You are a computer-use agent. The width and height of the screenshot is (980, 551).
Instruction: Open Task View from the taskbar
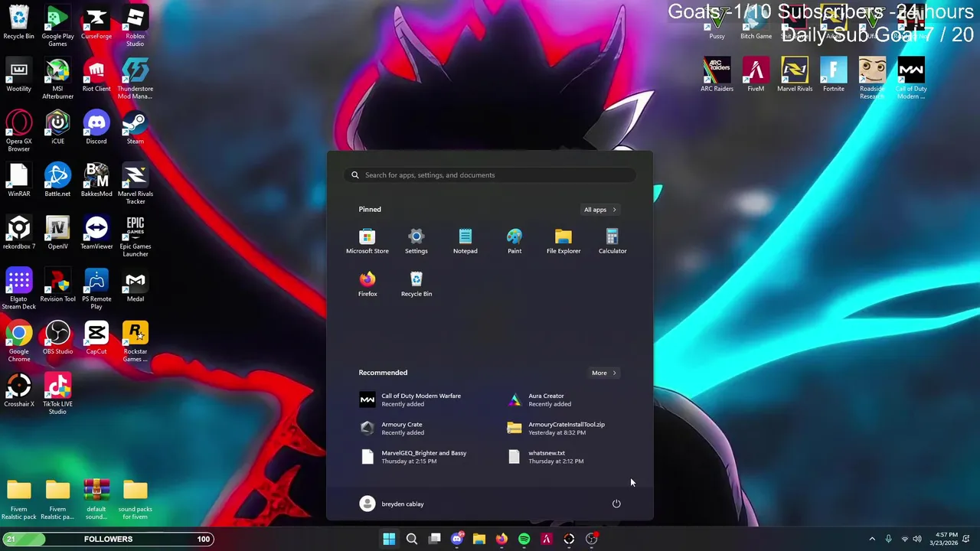pos(434,539)
